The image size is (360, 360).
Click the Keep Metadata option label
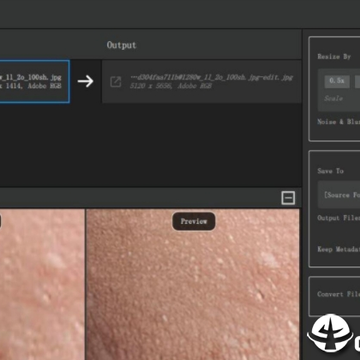point(339,249)
